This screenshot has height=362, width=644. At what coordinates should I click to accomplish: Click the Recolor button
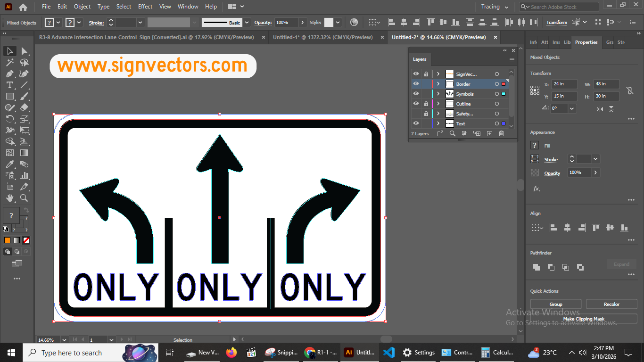(x=611, y=304)
